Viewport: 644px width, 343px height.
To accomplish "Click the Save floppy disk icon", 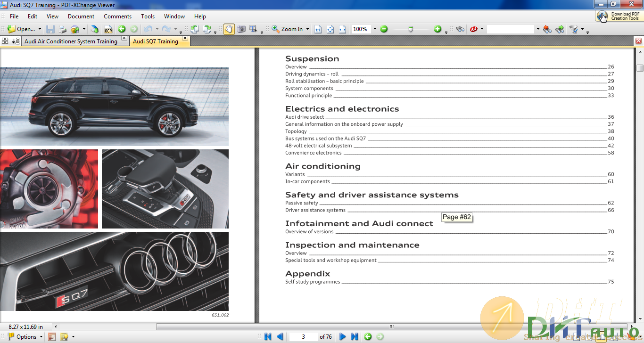I will (50, 29).
